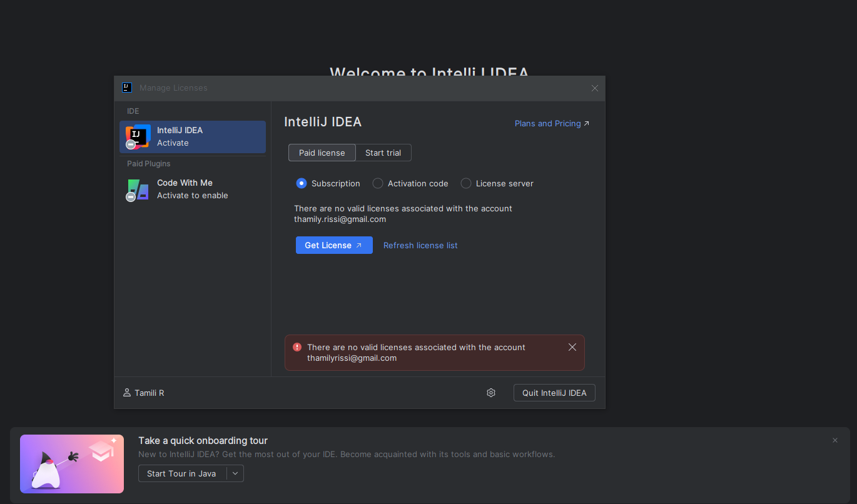857x504 pixels.
Task: Open the Plans and Pricing link
Action: coord(552,123)
